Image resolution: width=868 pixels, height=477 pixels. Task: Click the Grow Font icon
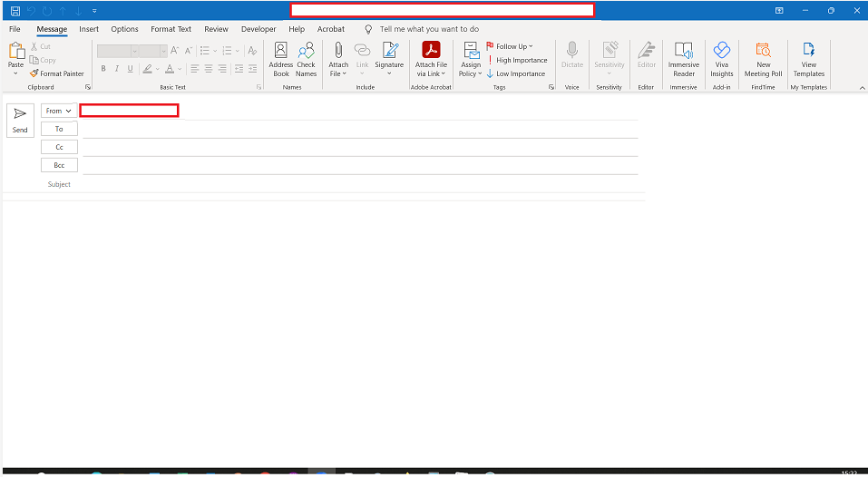point(174,51)
